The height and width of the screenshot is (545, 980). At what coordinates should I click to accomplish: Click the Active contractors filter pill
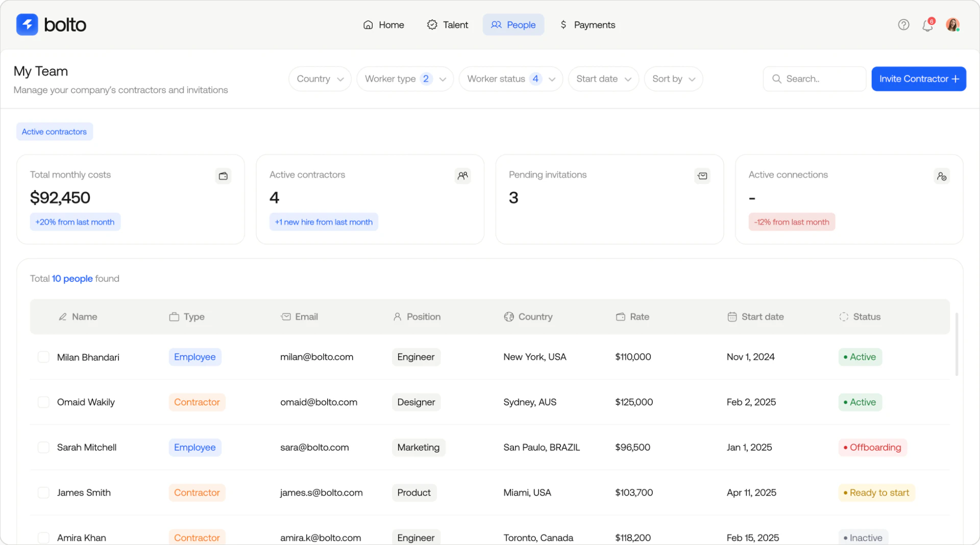[x=54, y=131]
